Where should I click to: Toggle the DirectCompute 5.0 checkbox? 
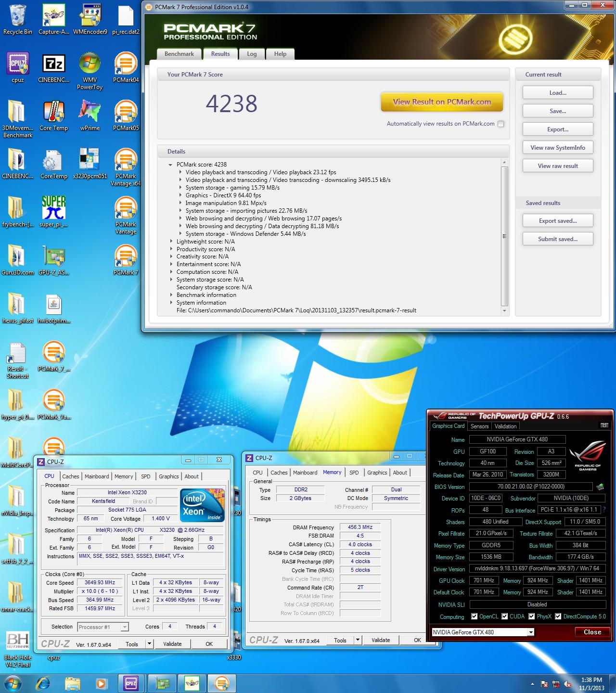(x=558, y=616)
